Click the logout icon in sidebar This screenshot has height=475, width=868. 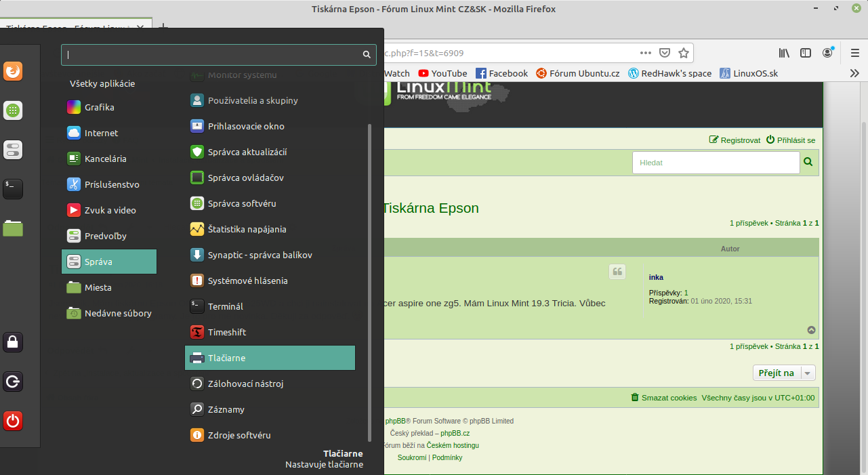pyautogui.click(x=13, y=381)
